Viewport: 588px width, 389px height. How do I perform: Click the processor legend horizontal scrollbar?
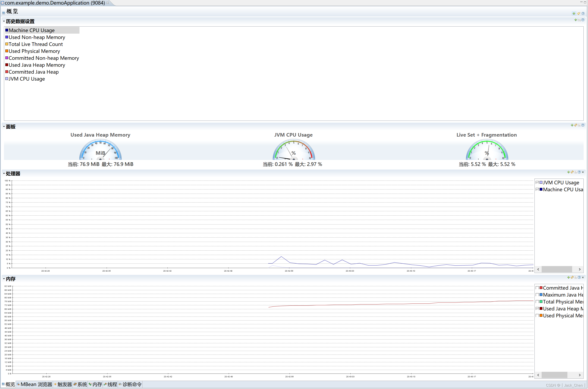(x=557, y=269)
